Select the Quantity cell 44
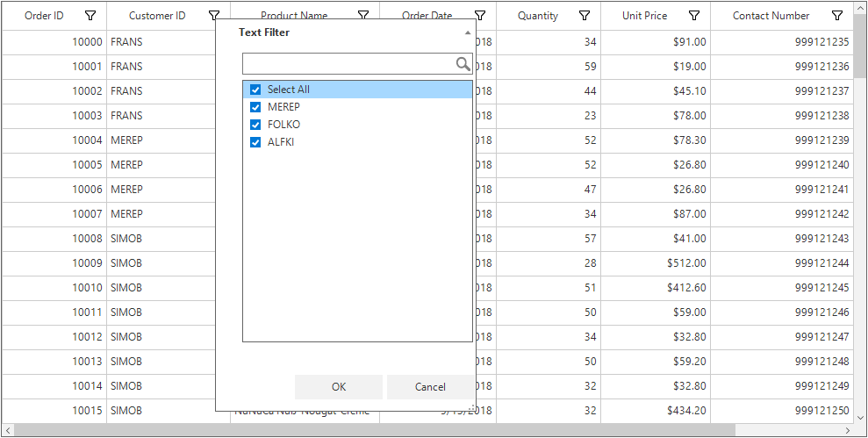The height and width of the screenshot is (438, 868). point(549,91)
